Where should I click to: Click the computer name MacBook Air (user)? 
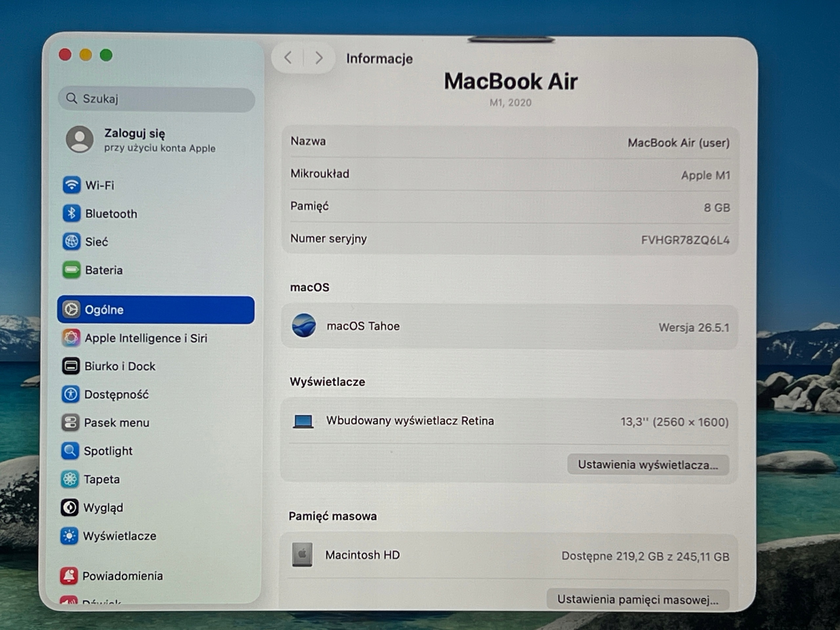pyautogui.click(x=679, y=143)
